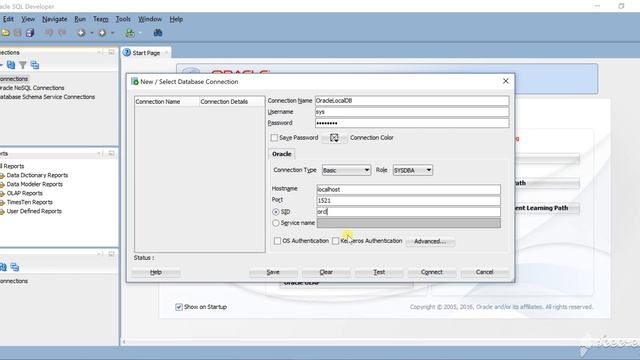Toggle the Show on Startup checkbox
The width and height of the screenshot is (640, 360).
coord(179,307)
